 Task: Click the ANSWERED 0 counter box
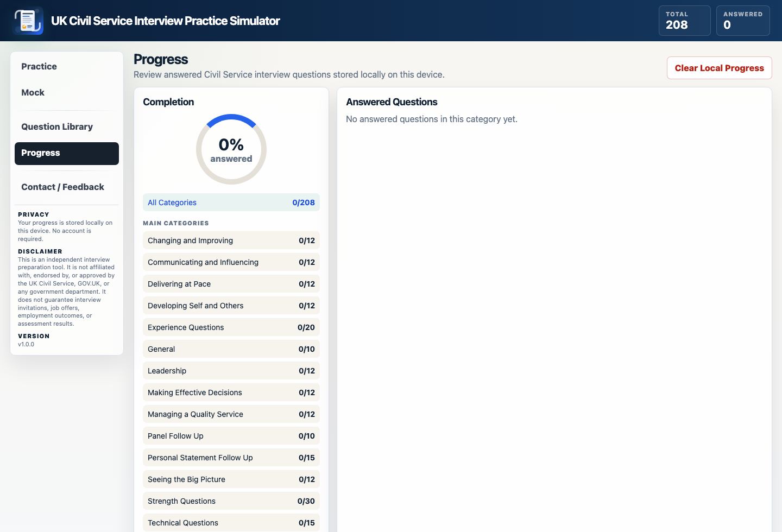click(x=743, y=21)
